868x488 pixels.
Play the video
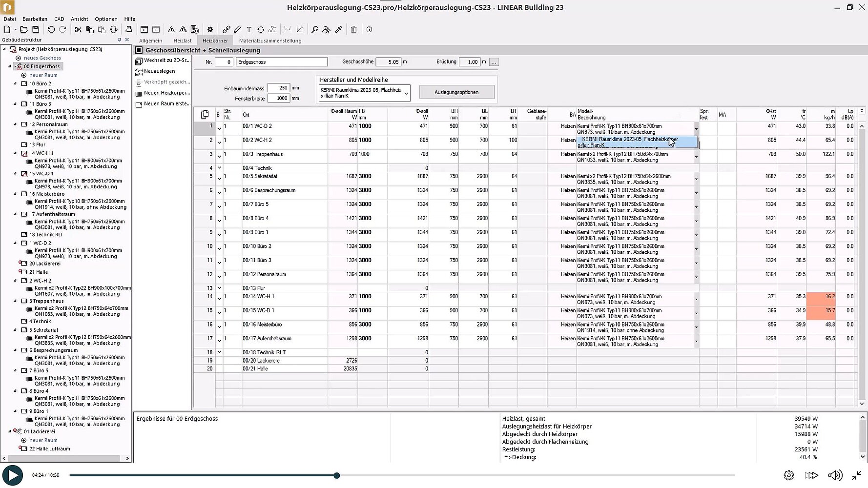tap(13, 475)
